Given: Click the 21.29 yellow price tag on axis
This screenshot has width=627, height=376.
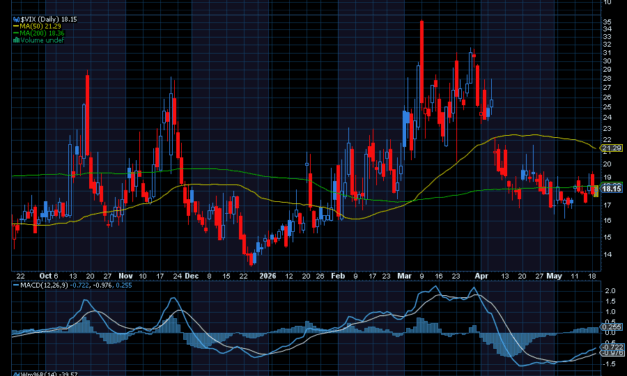Looking at the screenshot, I should [612, 148].
